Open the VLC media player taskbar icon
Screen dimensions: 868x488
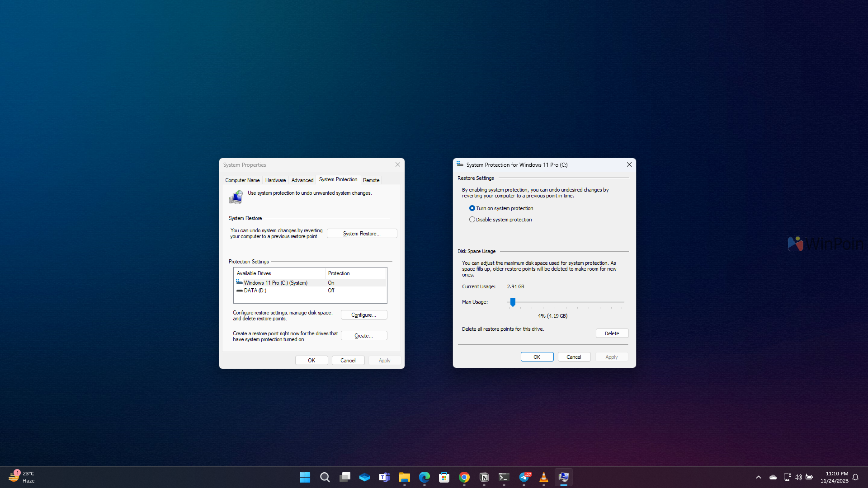[544, 477]
